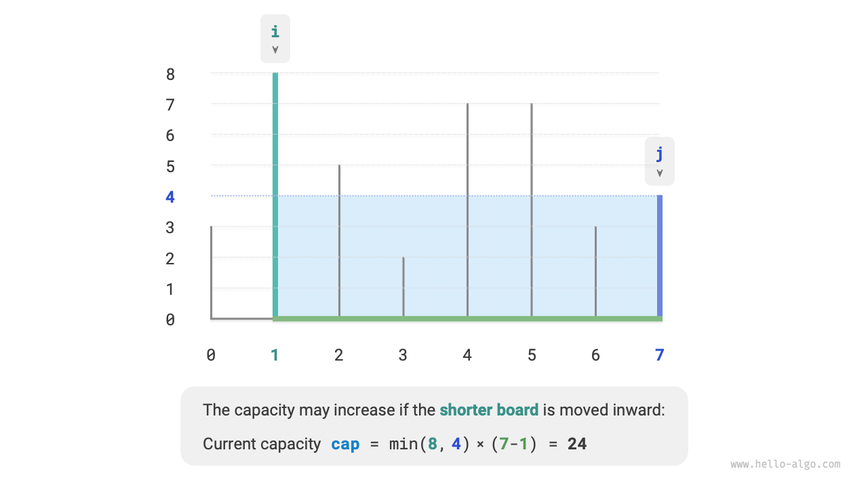Click the '(7-1)' width term in the formula
This screenshot has width=868, height=488.
[x=515, y=445]
